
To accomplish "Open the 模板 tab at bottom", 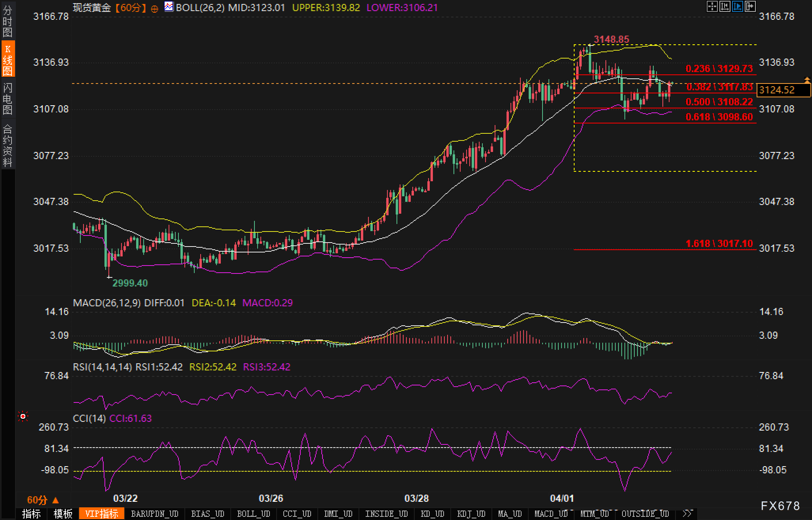I will pyautogui.click(x=63, y=514).
